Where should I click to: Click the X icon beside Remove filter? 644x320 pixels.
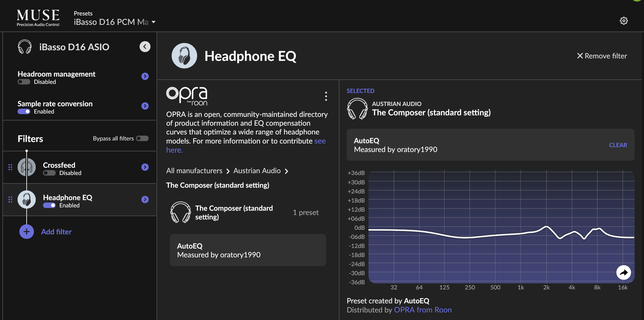tap(580, 56)
